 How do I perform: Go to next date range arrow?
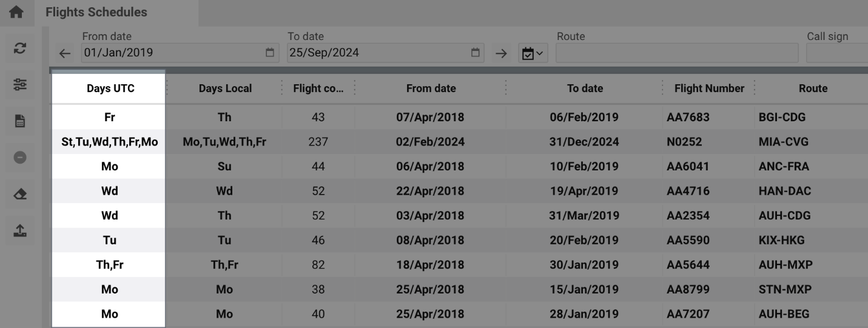click(501, 53)
